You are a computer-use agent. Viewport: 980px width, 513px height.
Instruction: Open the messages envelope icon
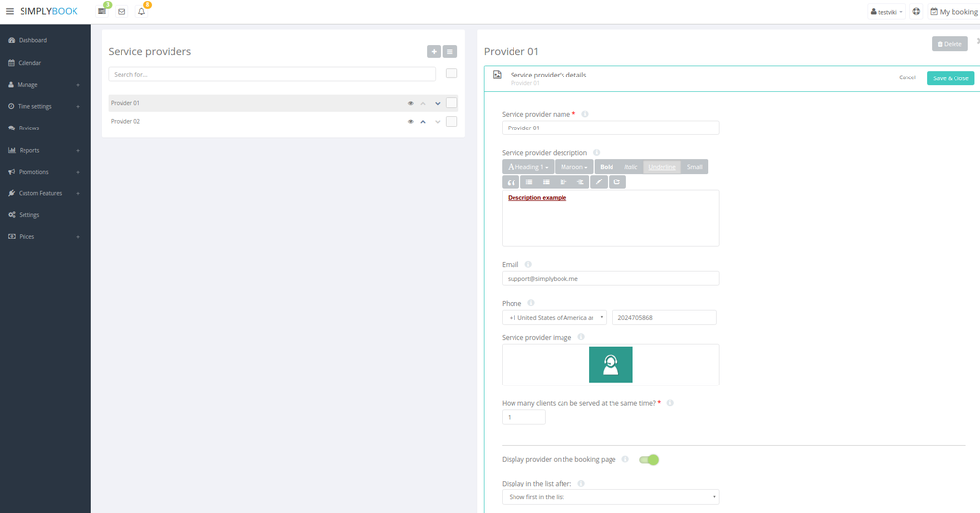[x=122, y=11]
